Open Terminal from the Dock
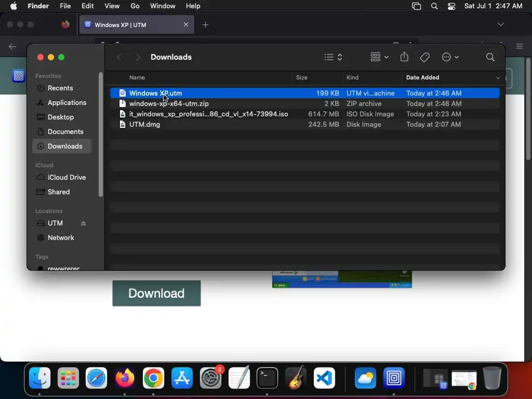The height and width of the screenshot is (399, 532). (268, 378)
